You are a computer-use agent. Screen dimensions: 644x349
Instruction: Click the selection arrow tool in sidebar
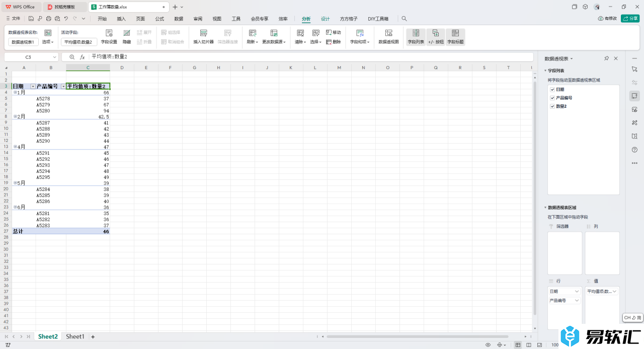click(x=634, y=69)
